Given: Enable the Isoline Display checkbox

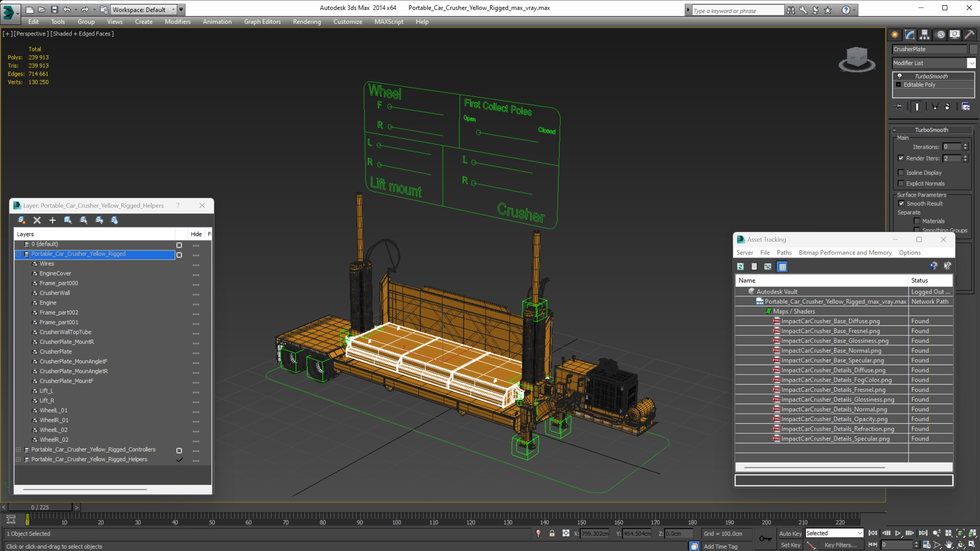Looking at the screenshot, I should (x=901, y=173).
